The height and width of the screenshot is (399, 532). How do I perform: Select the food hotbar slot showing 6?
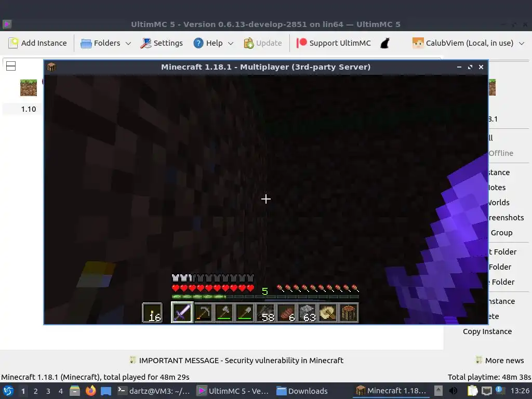pyautogui.click(x=286, y=312)
